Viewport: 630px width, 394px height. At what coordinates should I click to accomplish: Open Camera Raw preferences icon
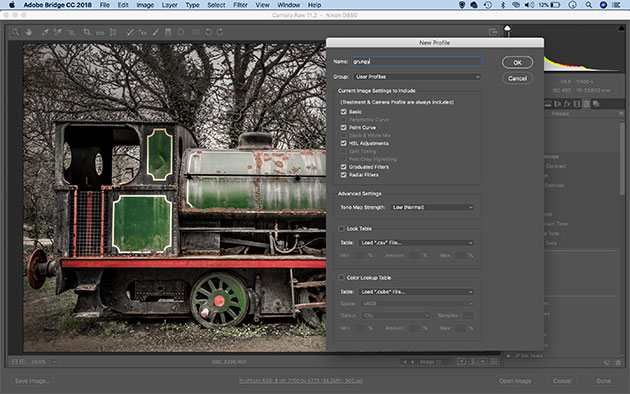(196, 32)
